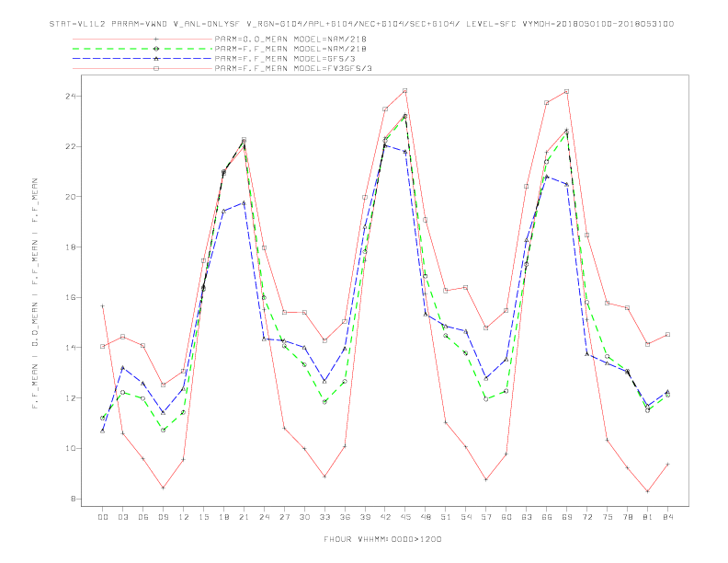Click observed plus data point at hour 09 minimum
Viewport: 728px width, 563px height.
pyautogui.click(x=163, y=488)
